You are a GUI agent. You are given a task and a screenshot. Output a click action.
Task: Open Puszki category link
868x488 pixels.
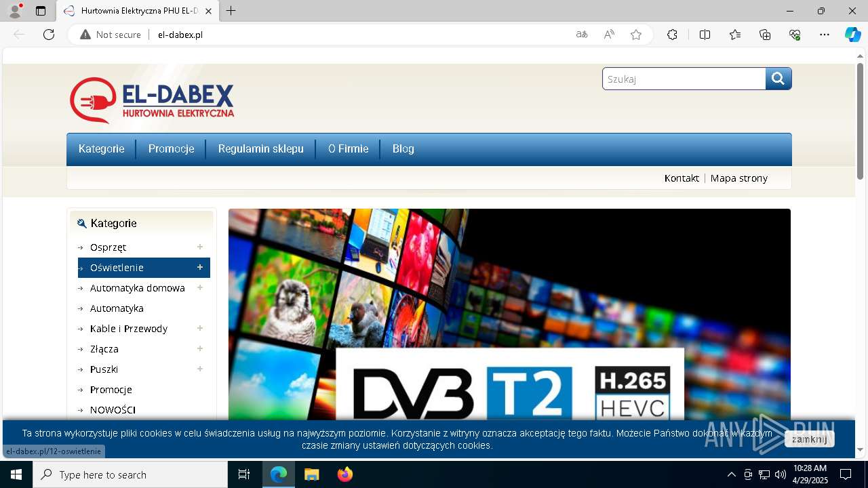(104, 369)
